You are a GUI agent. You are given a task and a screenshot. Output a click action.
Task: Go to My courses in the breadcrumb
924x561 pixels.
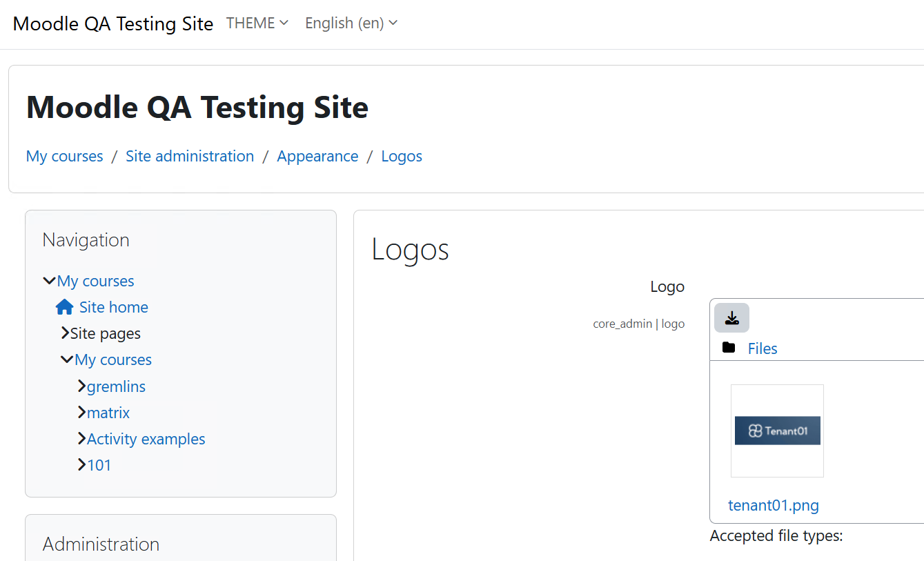click(65, 156)
